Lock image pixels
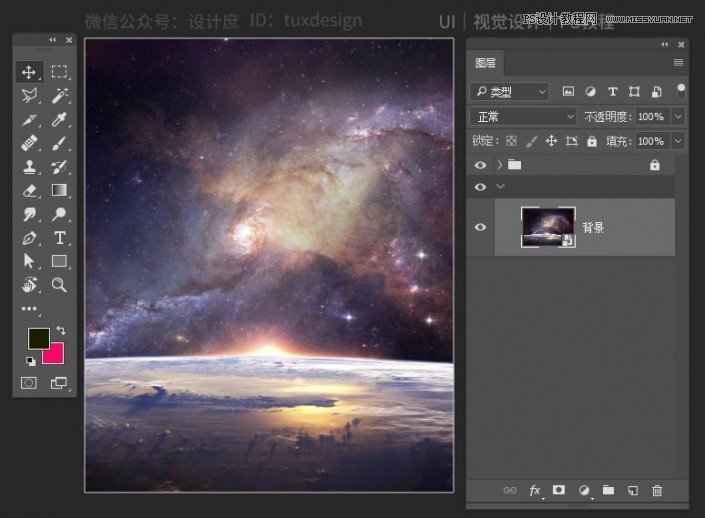The image size is (705, 518). click(531, 141)
